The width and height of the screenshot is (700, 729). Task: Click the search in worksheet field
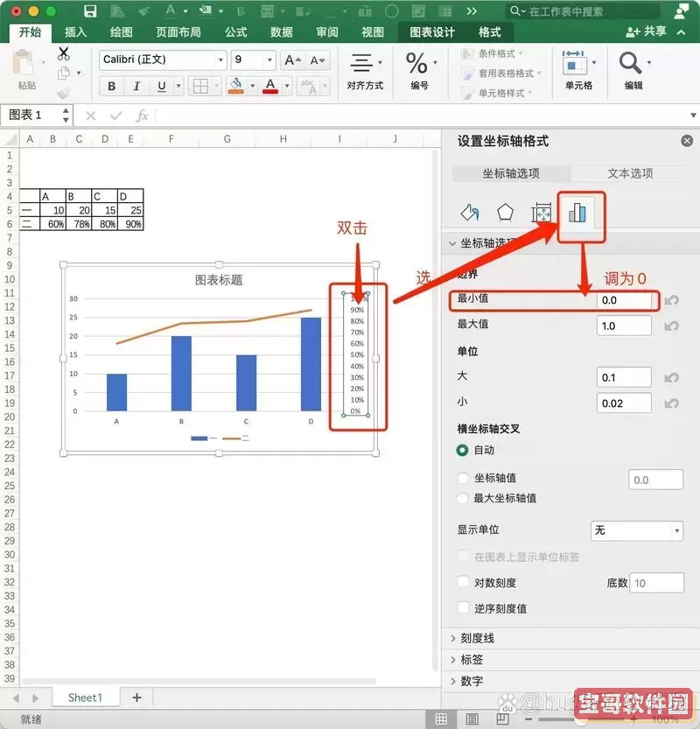(583, 11)
